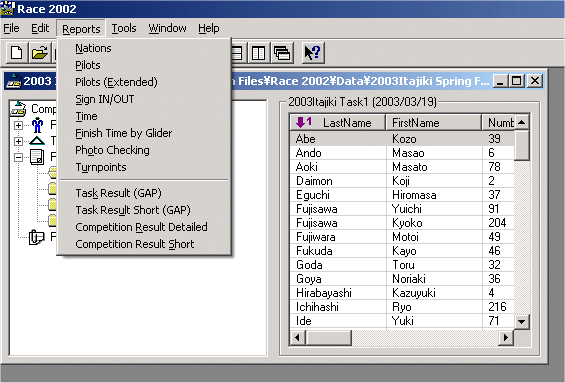Screen dimensions: 565x383
Task: Maximize the child document window
Action: [517, 81]
